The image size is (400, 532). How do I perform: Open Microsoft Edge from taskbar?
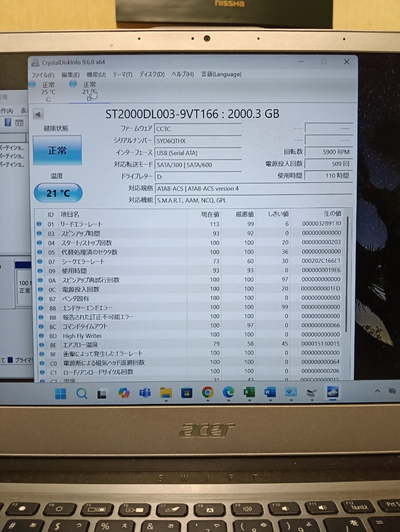[x=228, y=392]
